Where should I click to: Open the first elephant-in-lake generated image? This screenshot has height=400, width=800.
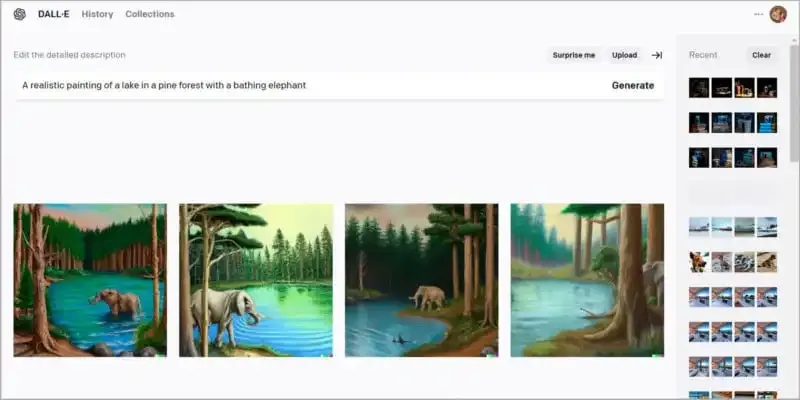click(90, 280)
